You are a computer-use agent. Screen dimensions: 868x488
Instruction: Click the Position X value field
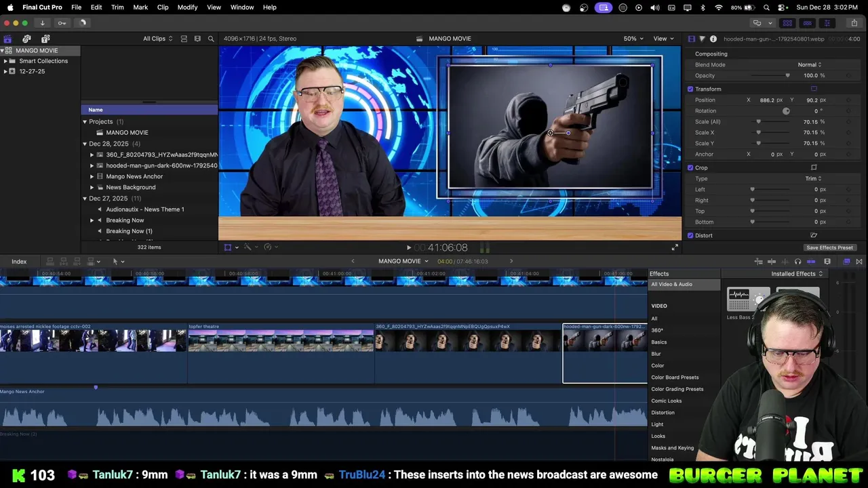click(x=767, y=100)
